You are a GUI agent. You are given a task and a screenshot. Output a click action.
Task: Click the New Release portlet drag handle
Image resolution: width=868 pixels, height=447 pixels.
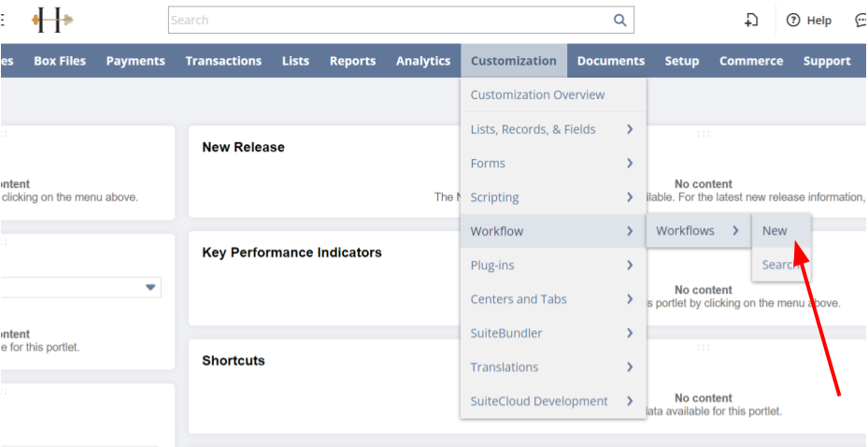tap(703, 134)
